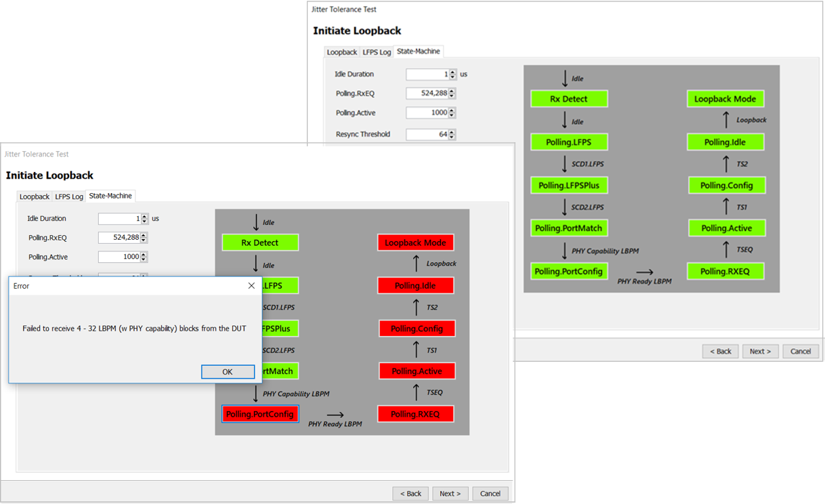Select the red Polling.Idle state block

point(415,286)
